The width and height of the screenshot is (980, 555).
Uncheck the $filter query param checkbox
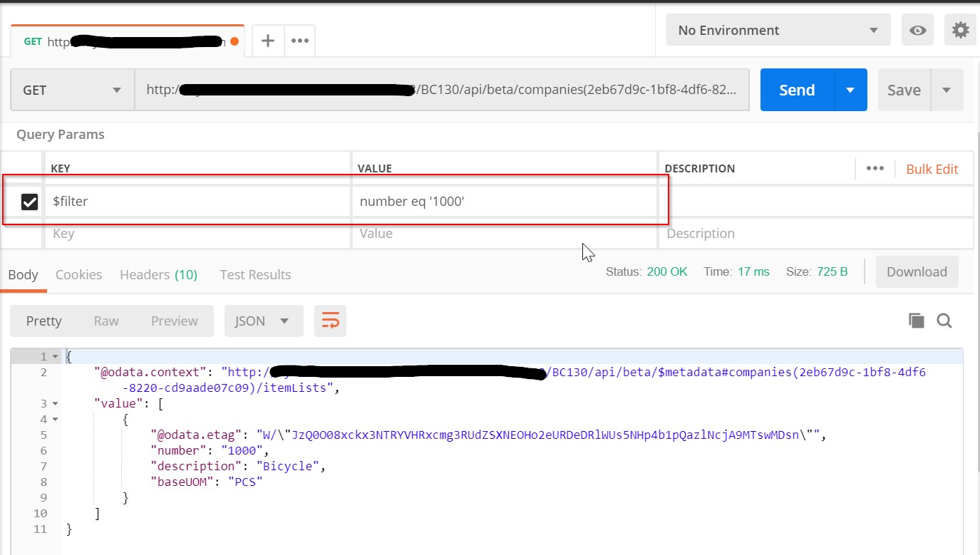(29, 202)
